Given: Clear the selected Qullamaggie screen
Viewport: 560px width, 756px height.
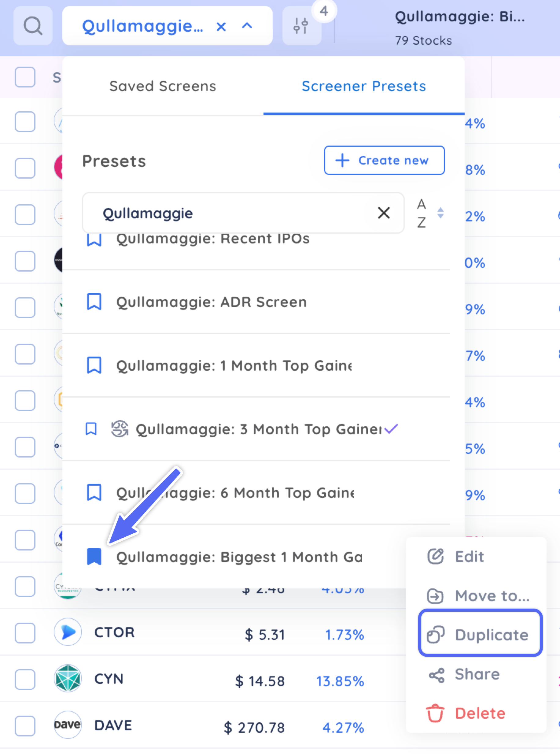Looking at the screenshot, I should click(221, 26).
